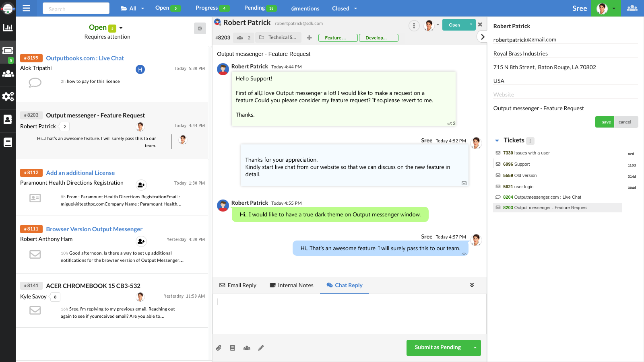Screen dimensions: 644x362
Task: Expand the Open list heading dropdown
Action: tap(121, 28)
